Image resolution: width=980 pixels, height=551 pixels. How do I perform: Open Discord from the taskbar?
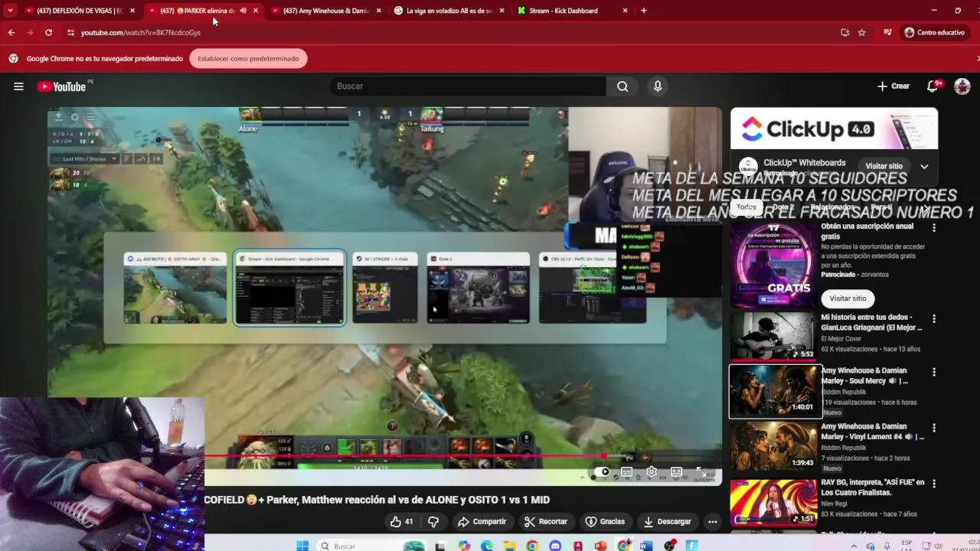coord(555,546)
